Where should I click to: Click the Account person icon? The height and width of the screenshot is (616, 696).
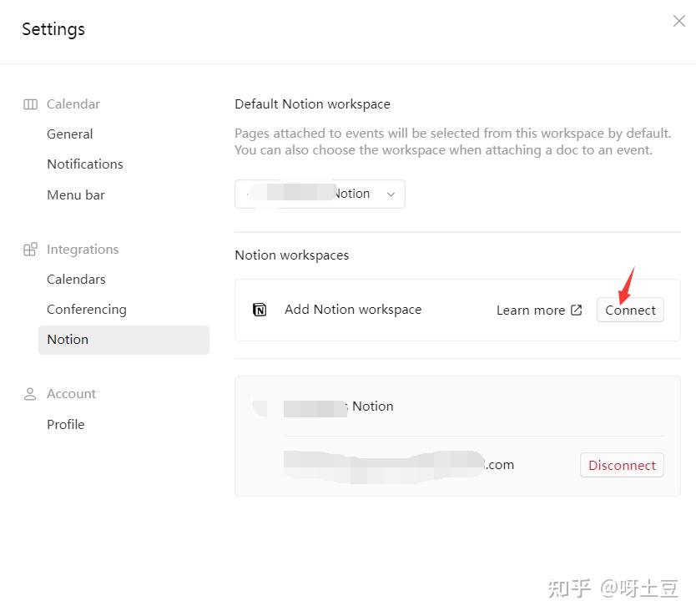30,393
